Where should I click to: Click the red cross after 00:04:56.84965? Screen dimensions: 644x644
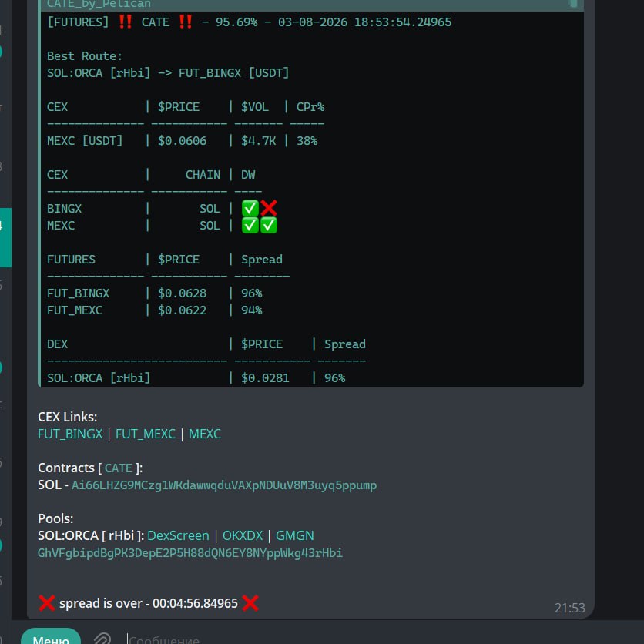click(250, 603)
